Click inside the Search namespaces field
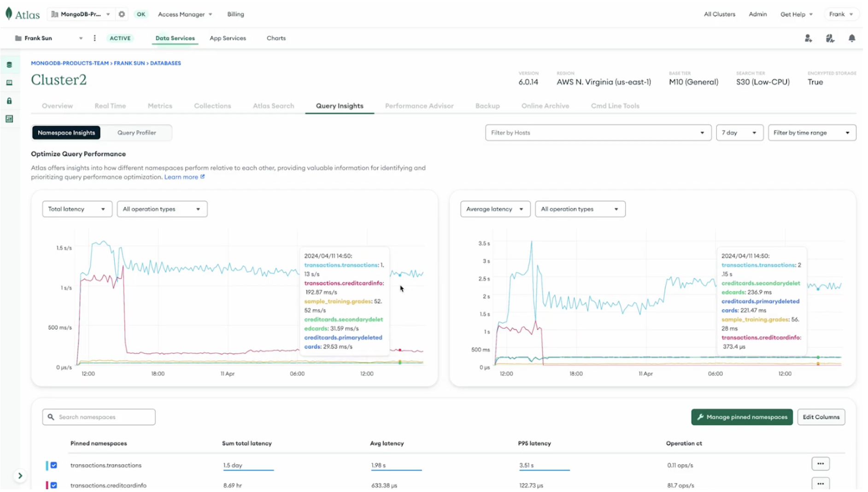Screen dimensions: 868x492 coord(98,416)
